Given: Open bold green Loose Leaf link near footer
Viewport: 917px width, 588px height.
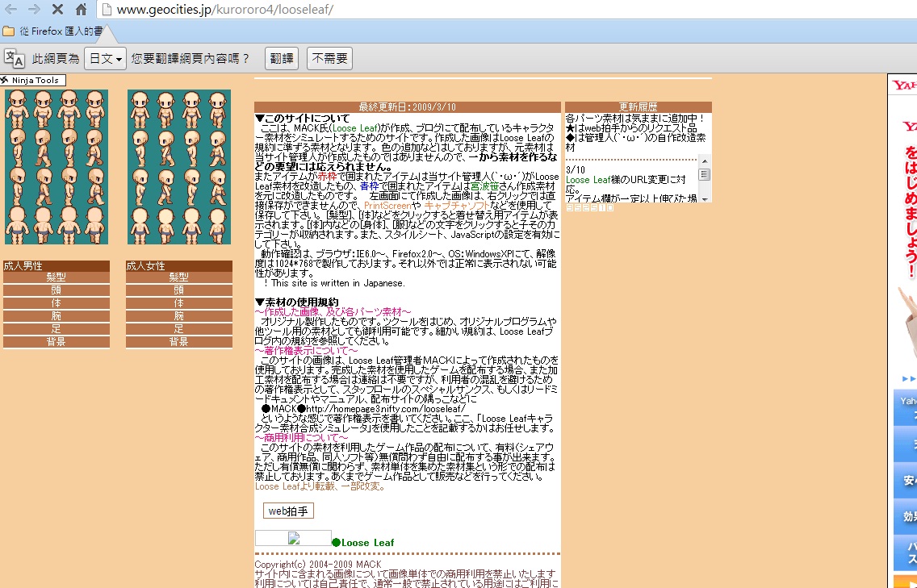Looking at the screenshot, I should tap(367, 542).
